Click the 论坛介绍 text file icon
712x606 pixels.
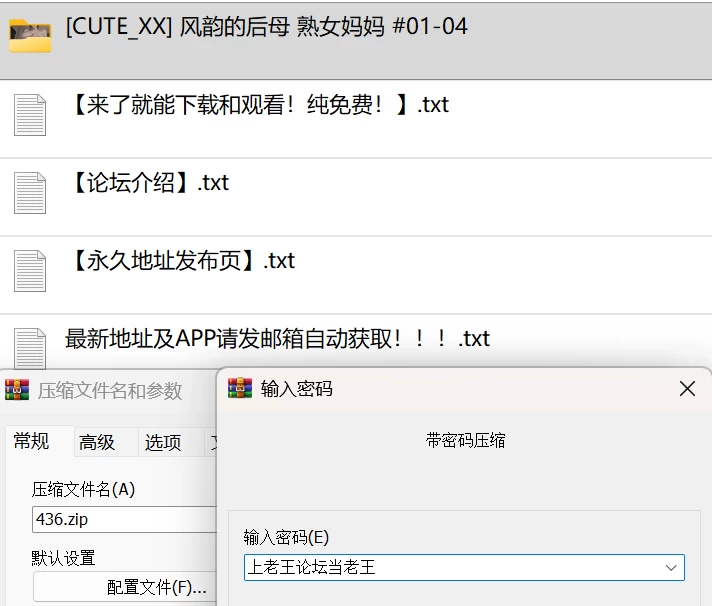coord(30,193)
